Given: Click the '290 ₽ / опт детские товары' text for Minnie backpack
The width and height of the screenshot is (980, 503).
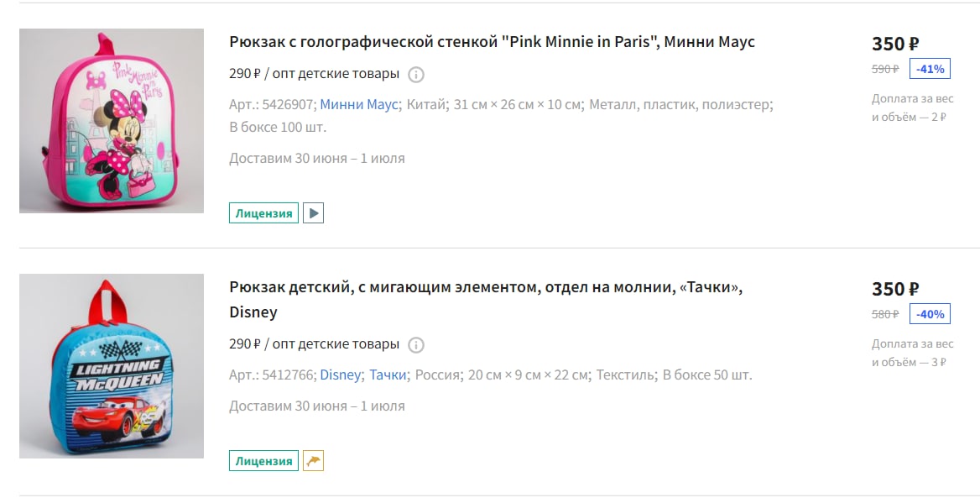Looking at the screenshot, I should point(314,73).
